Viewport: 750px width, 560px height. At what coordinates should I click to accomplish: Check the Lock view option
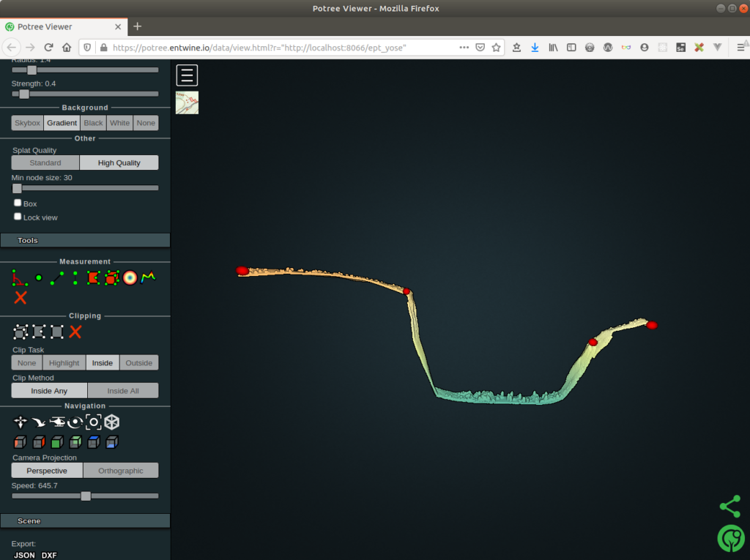17,216
